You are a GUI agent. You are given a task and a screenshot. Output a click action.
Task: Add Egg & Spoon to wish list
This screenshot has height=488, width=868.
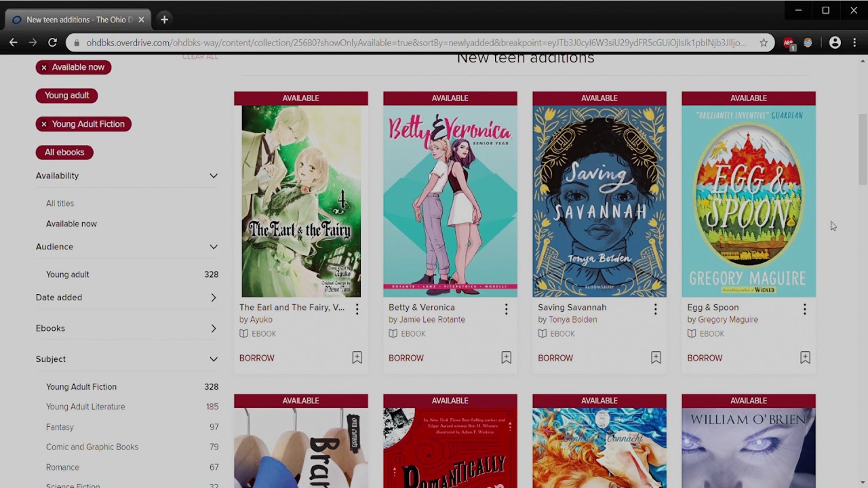805,358
